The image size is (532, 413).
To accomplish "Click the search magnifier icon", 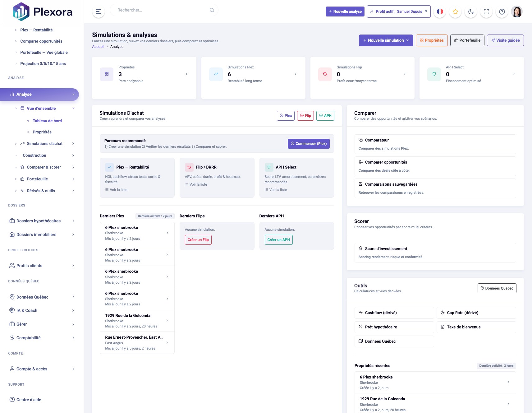I will pyautogui.click(x=212, y=10).
